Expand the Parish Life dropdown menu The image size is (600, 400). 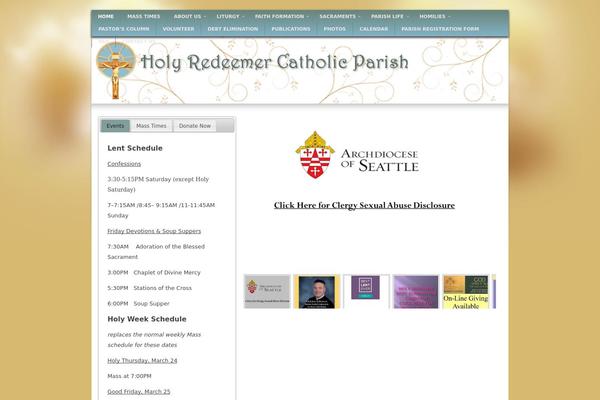[390, 16]
